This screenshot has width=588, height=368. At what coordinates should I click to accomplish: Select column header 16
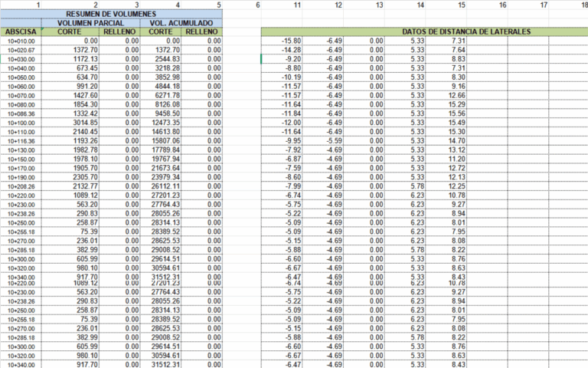pyautogui.click(x=502, y=5)
